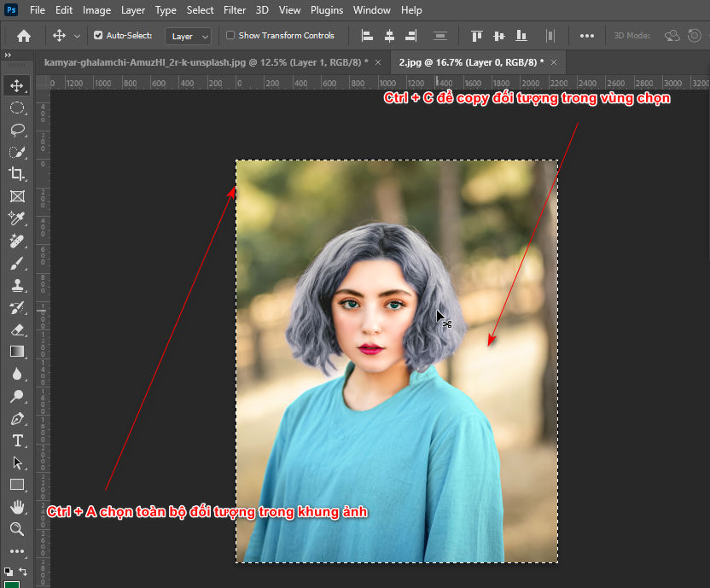This screenshot has height=588, width=710.
Task: Open the Auto-Select Layer dropdown
Action: click(x=188, y=36)
